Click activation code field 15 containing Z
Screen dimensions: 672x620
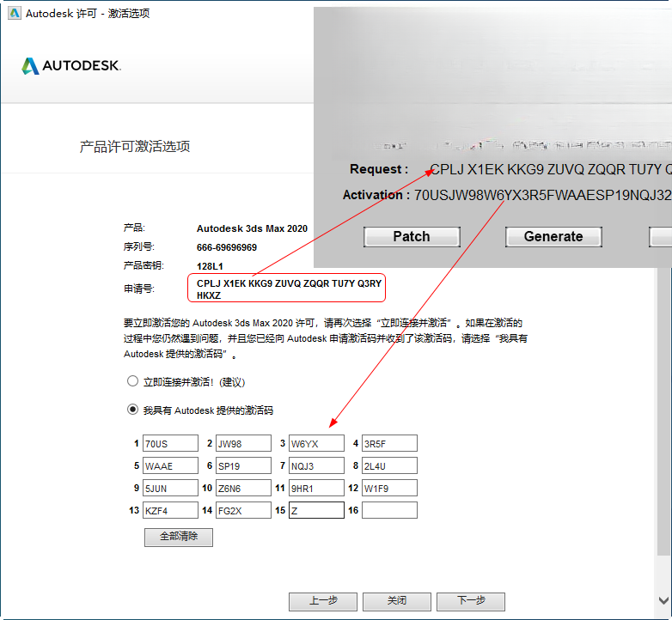tap(316, 510)
